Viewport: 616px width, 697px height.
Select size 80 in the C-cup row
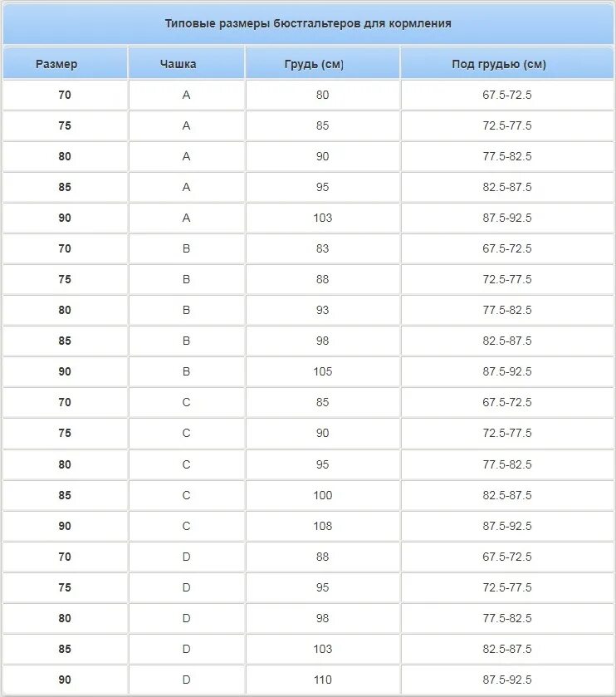(65, 464)
